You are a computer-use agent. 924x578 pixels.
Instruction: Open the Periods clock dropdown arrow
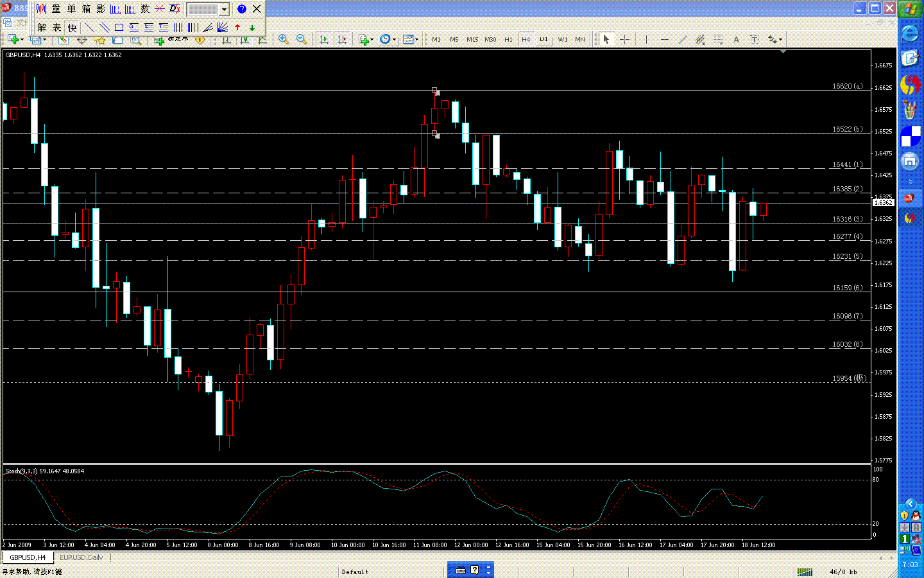click(x=393, y=39)
